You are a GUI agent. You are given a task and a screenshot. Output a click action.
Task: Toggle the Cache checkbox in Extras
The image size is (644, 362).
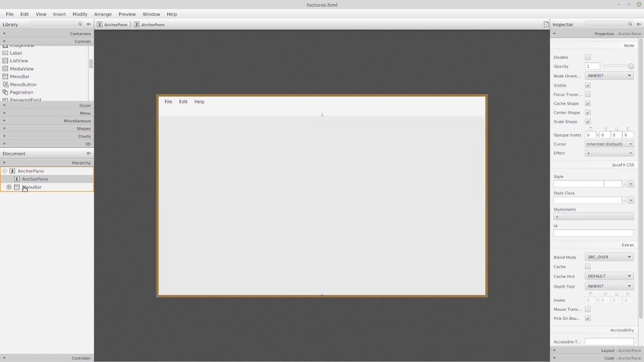click(x=588, y=267)
